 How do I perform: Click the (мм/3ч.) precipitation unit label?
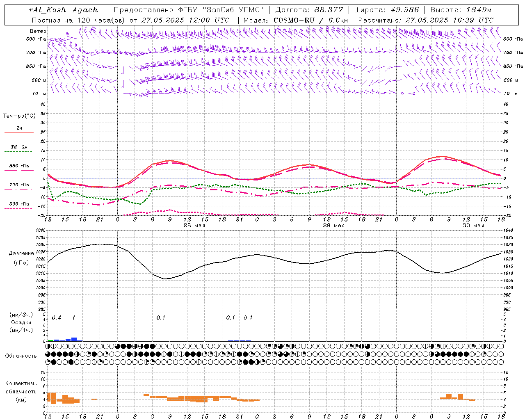click(x=21, y=315)
